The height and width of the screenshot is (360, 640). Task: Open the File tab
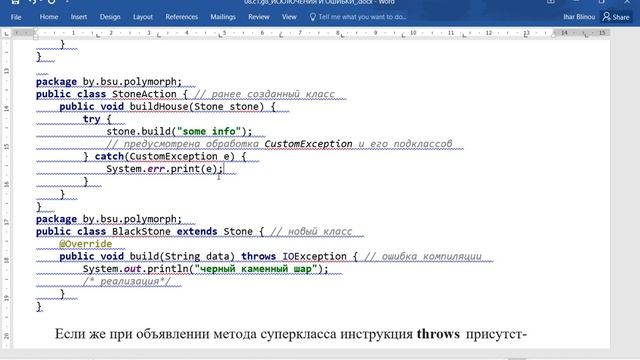(x=16, y=17)
